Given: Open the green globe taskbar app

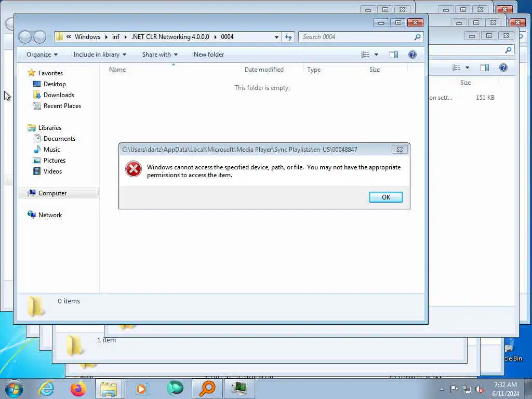Looking at the screenshot, I should (175, 389).
